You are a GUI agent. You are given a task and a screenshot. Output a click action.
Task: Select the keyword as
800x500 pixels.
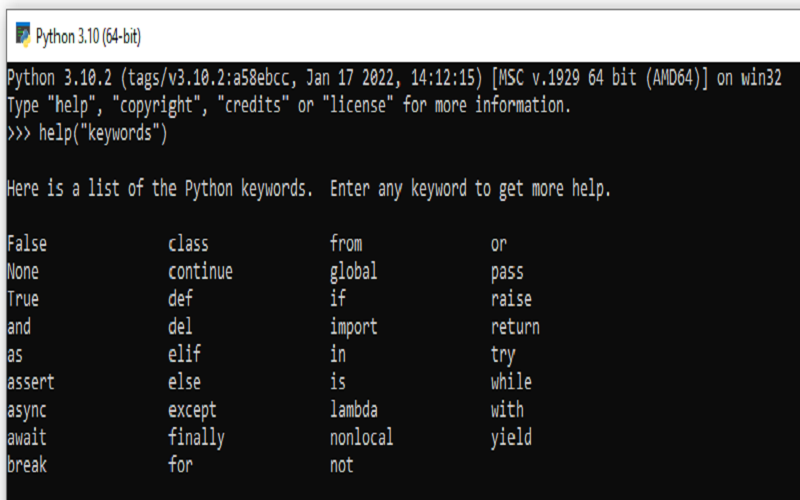click(15, 355)
